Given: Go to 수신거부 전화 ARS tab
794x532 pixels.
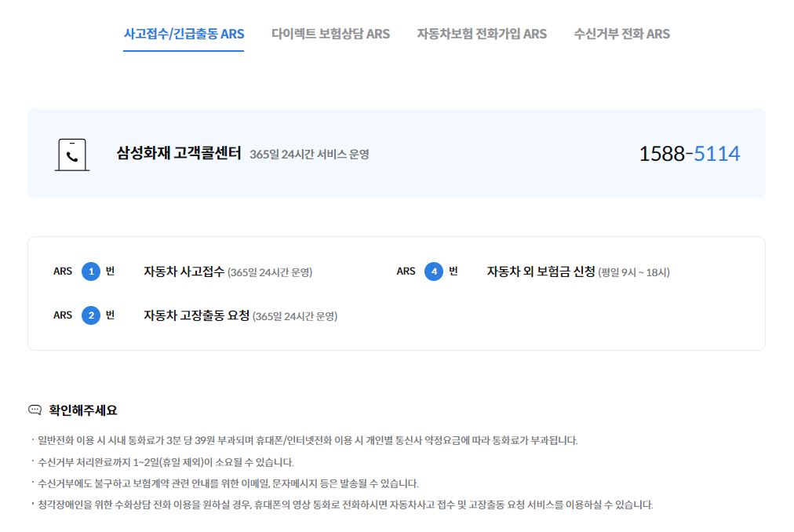Looking at the screenshot, I should pyautogui.click(x=622, y=34).
